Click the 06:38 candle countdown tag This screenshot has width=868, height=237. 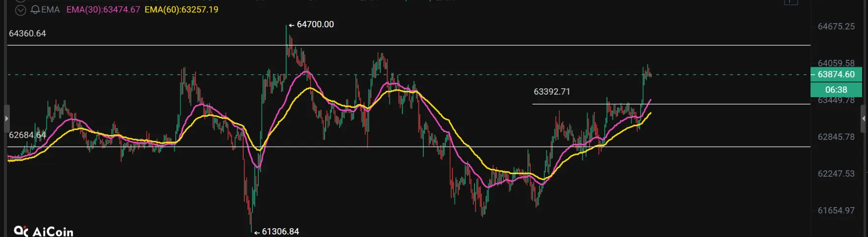tap(836, 90)
